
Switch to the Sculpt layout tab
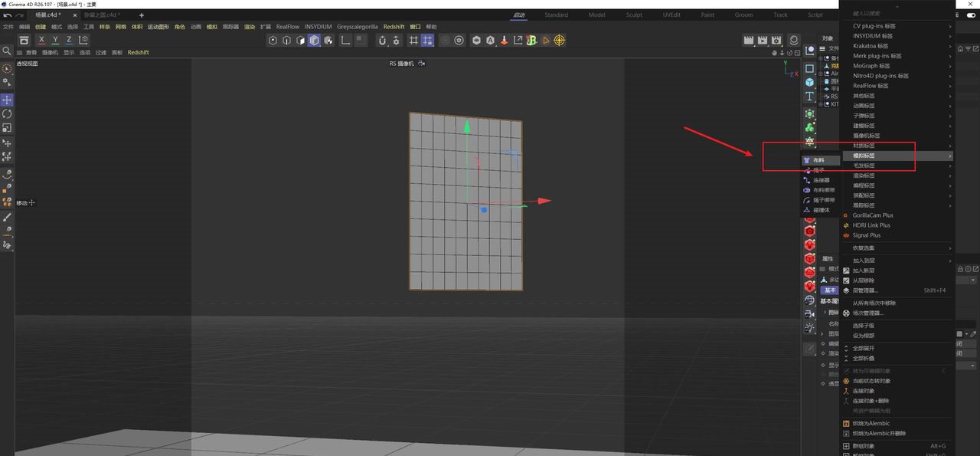tap(634, 15)
